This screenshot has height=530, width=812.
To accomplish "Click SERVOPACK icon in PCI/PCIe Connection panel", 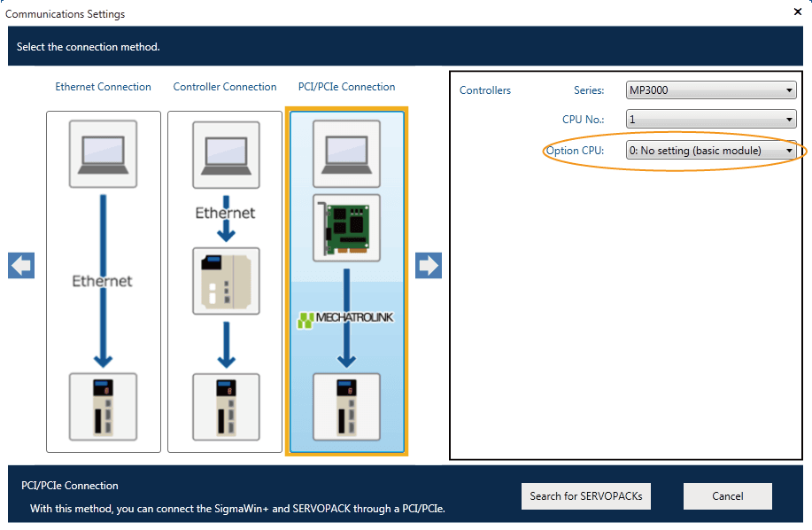I will [346, 407].
